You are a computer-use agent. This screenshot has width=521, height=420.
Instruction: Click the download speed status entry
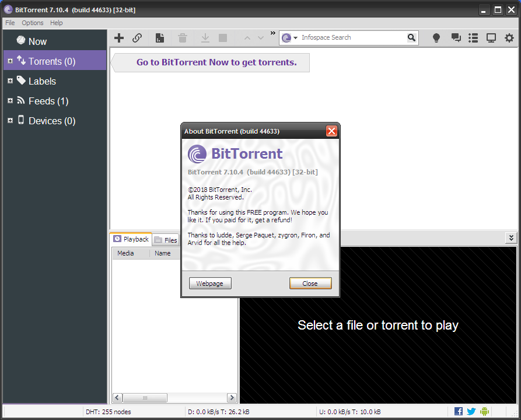click(219, 412)
